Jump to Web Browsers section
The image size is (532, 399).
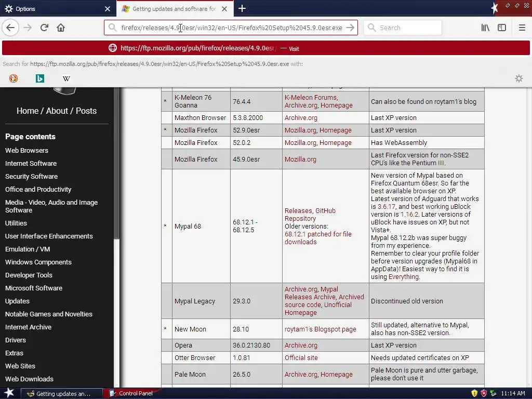tap(26, 150)
